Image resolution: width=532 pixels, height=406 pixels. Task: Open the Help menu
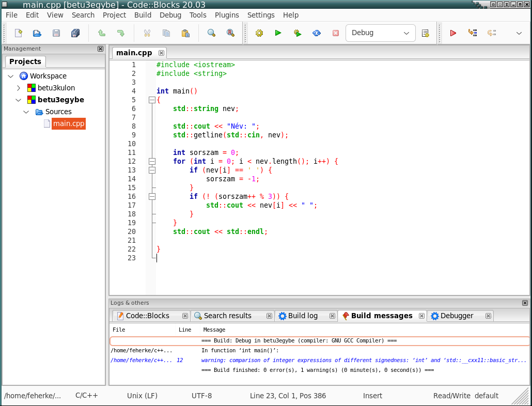click(291, 15)
